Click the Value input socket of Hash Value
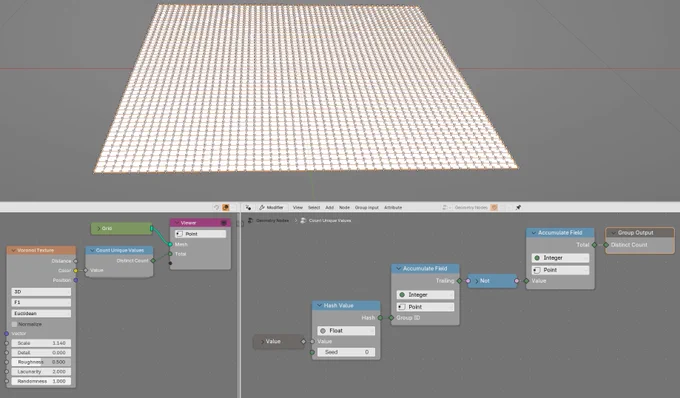Viewport: 680px width, 398px height. coord(312,342)
